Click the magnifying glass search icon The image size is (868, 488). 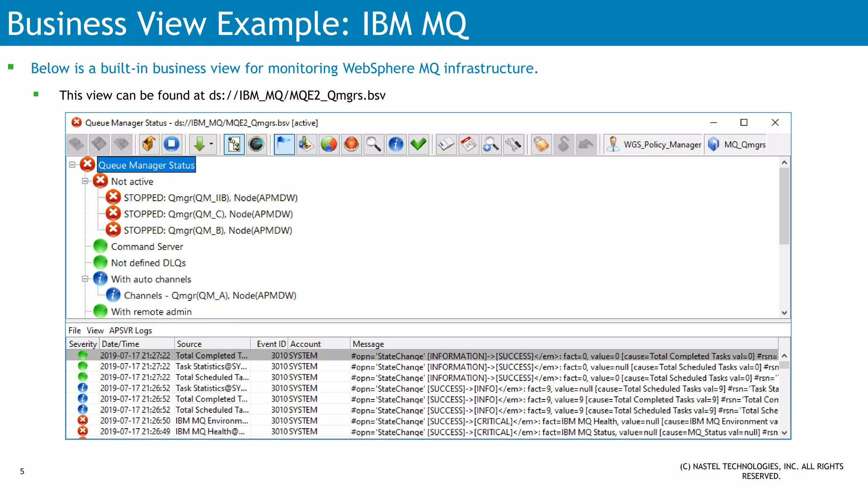(x=374, y=144)
